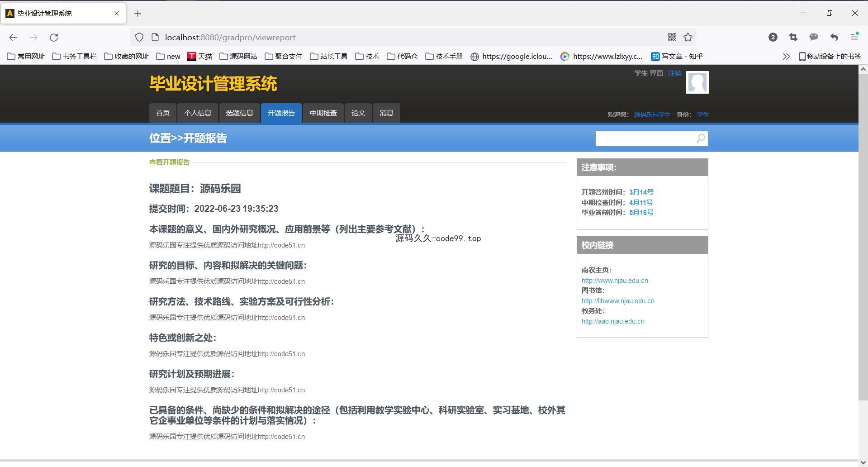
Task: Click the undo arrow toolbar icon
Action: point(834,38)
